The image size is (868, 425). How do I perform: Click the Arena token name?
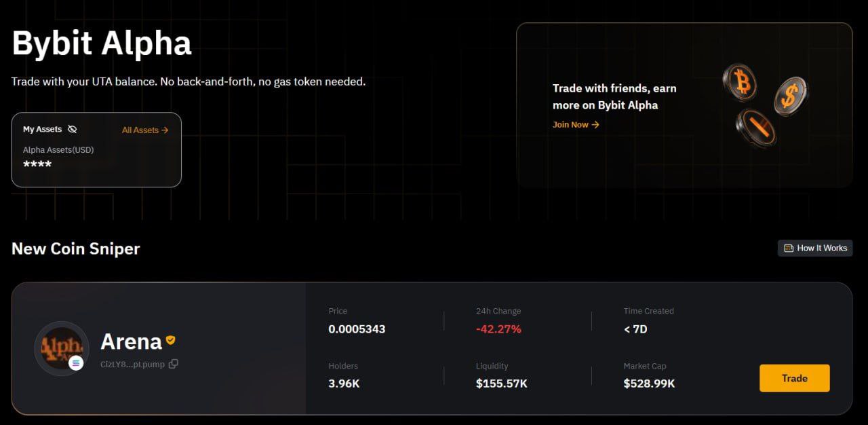coord(131,341)
